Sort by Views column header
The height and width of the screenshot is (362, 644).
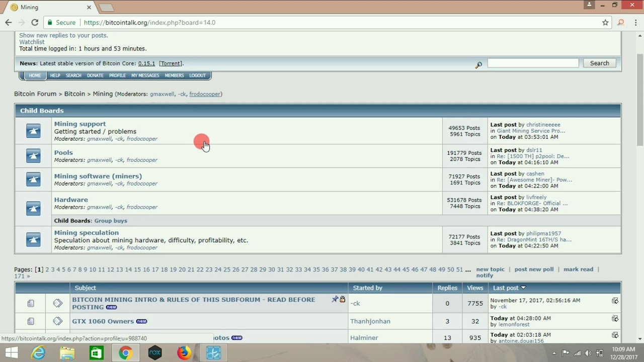point(475,288)
